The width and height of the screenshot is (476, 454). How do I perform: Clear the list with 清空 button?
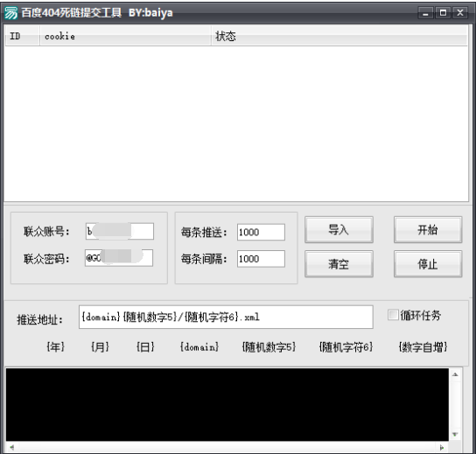(339, 263)
